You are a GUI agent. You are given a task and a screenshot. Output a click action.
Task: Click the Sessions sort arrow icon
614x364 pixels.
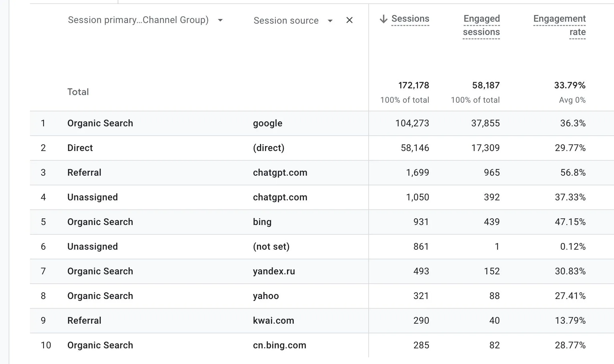[383, 19]
